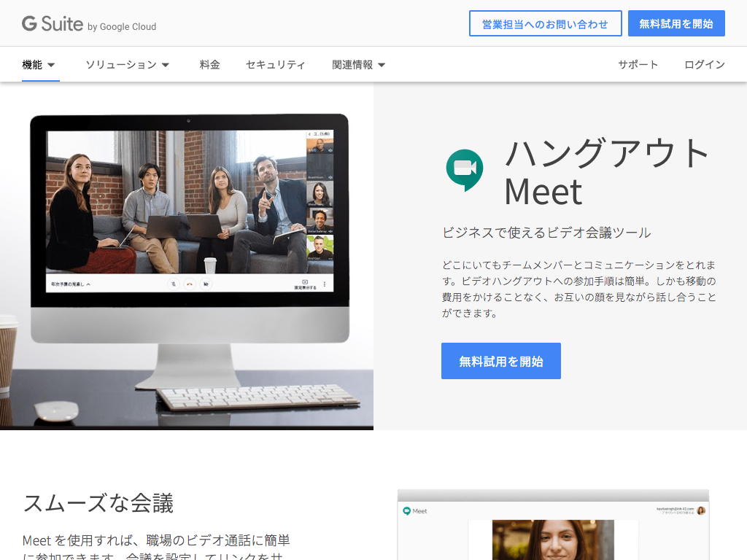Click 営業担当へのお問い合わせ button

click(x=546, y=23)
